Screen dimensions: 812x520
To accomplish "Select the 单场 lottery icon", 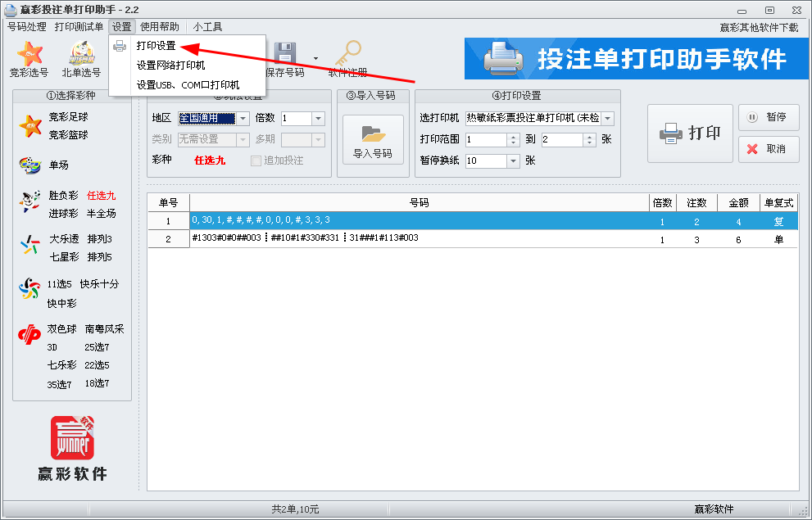I will click(x=30, y=165).
